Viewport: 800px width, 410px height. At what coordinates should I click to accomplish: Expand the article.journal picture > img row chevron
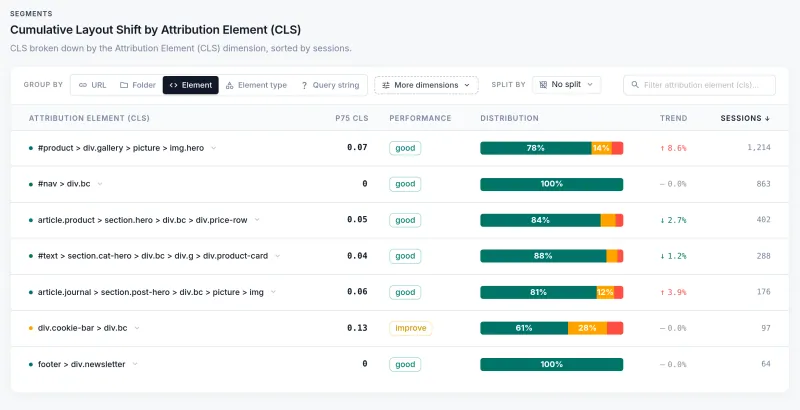click(x=273, y=292)
